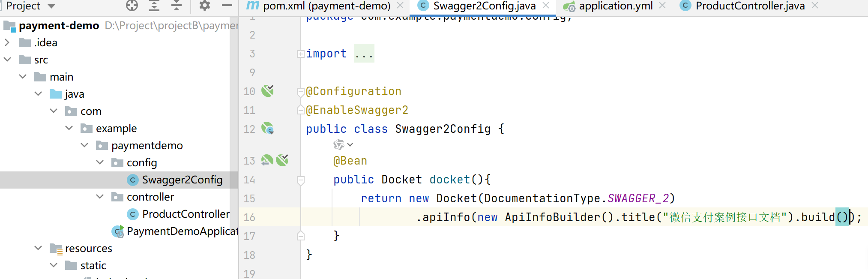Close the pom.xml tab
Image resolution: width=868 pixels, height=279 pixels.
pos(400,6)
